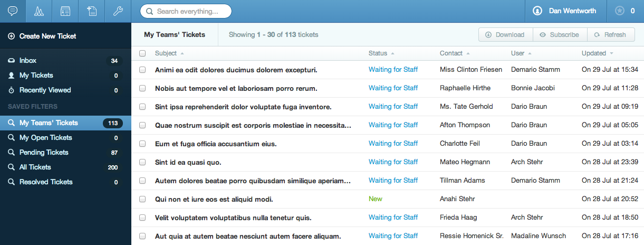Click the refresh arrow icon

pos(597,35)
